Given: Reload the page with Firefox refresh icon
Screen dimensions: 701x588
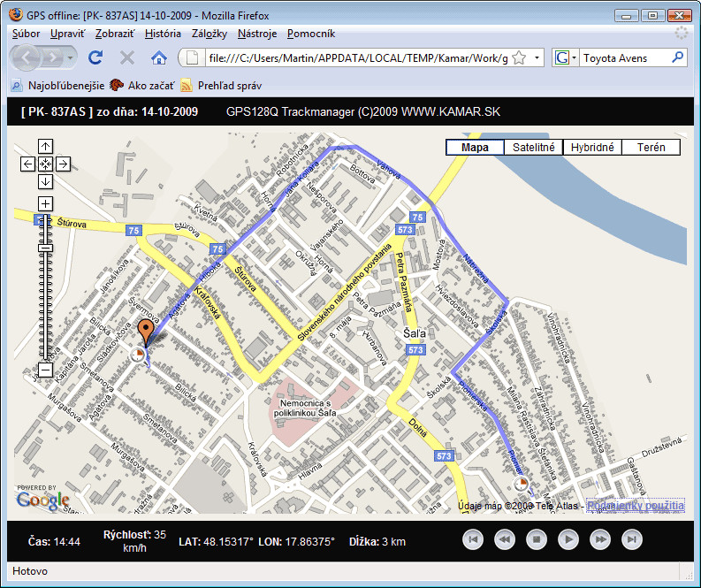Looking at the screenshot, I should click(95, 57).
